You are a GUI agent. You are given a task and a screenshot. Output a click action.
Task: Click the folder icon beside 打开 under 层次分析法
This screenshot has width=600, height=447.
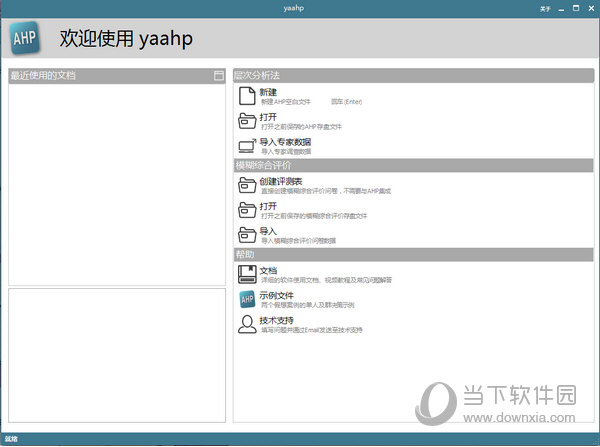click(247, 121)
